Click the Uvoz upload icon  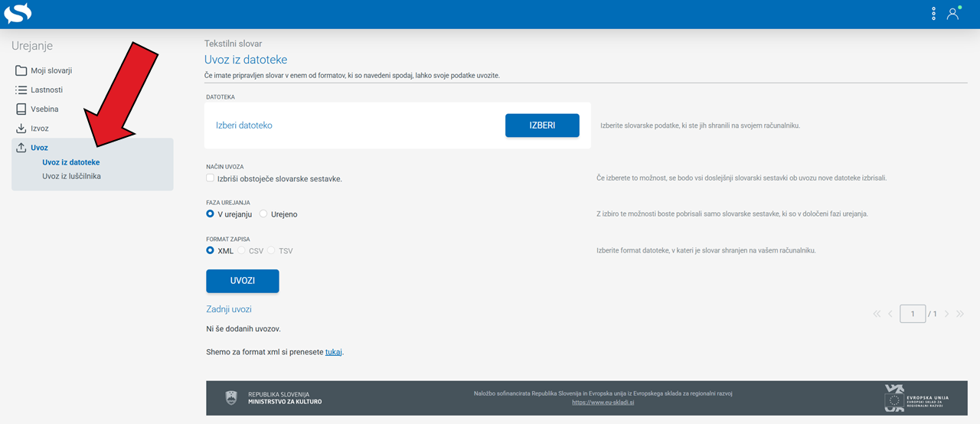coord(21,148)
